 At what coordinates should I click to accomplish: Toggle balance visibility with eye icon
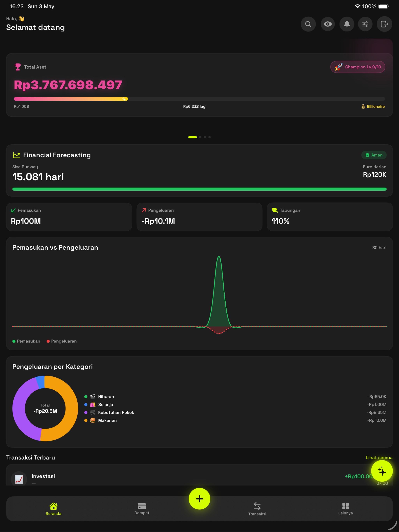pyautogui.click(x=327, y=24)
